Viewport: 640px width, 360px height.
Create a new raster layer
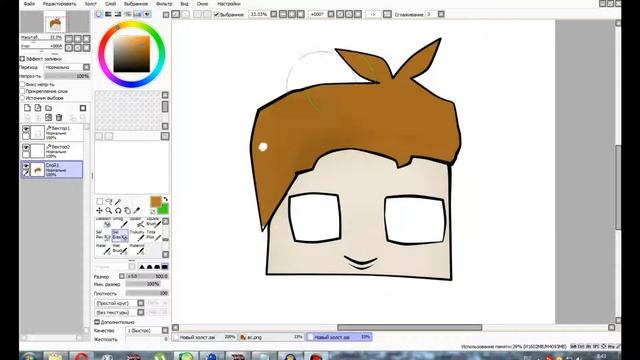pyautogui.click(x=27, y=108)
